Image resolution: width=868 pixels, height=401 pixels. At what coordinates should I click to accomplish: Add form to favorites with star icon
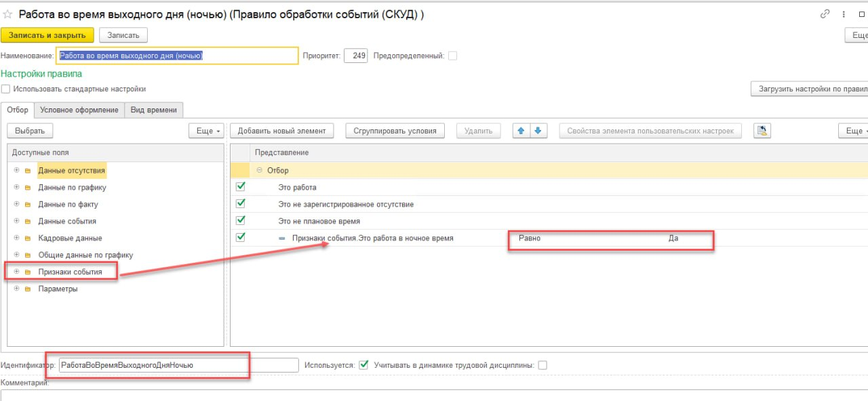8,14
